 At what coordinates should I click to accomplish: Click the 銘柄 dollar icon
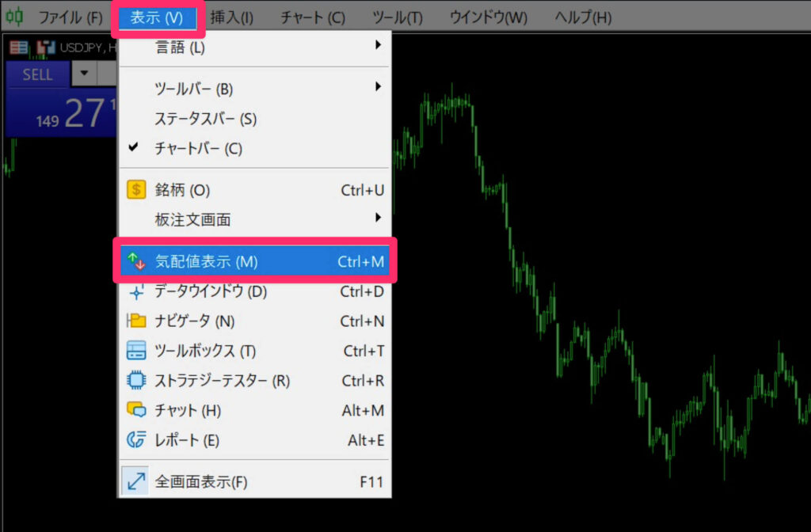[135, 188]
